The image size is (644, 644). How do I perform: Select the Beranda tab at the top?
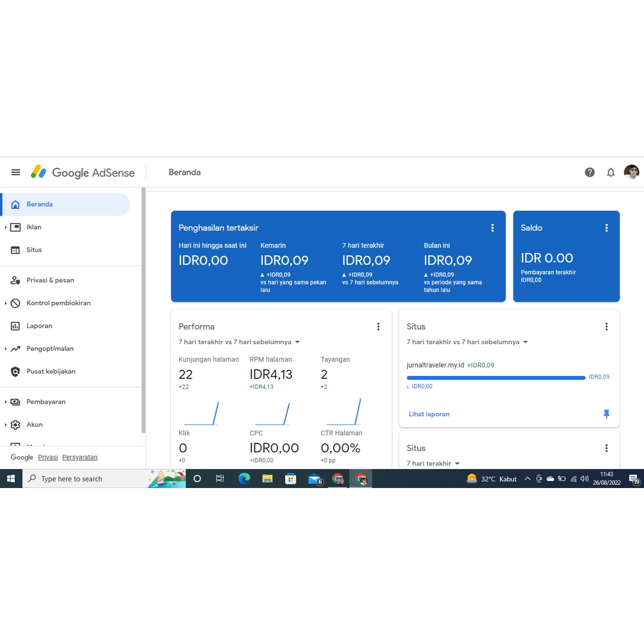(x=184, y=172)
